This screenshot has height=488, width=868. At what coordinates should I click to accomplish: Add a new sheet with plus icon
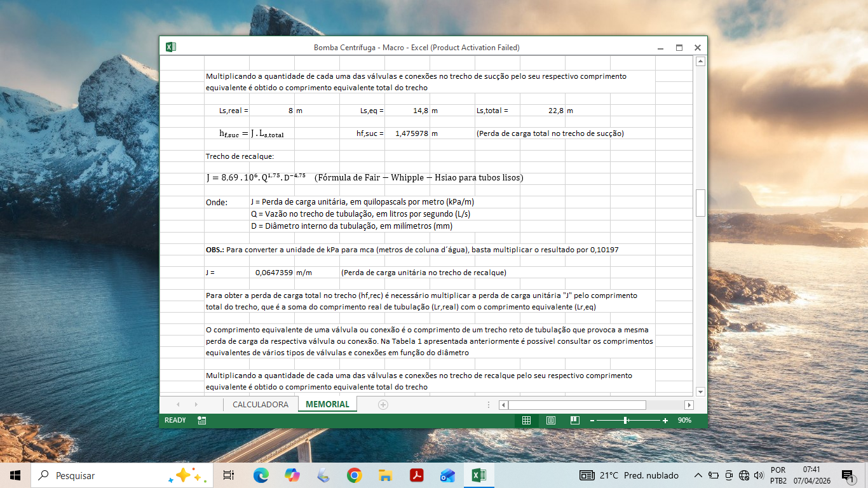click(383, 404)
